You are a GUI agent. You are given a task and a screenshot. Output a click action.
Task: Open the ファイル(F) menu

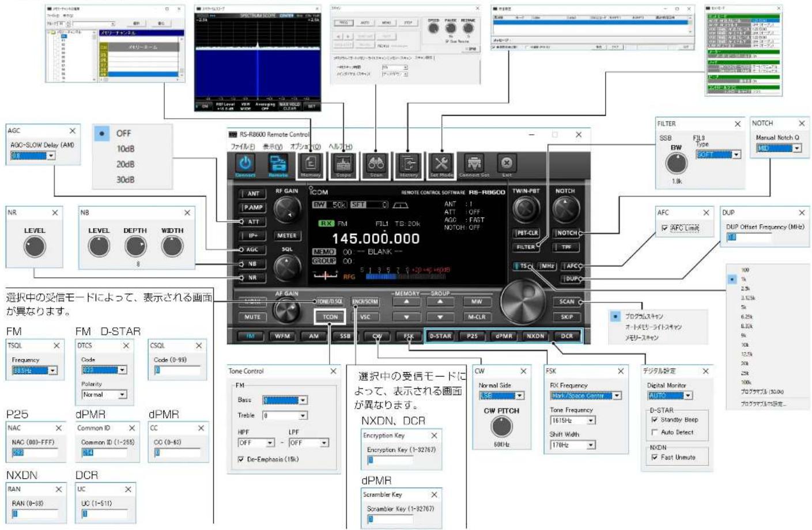coord(243,147)
